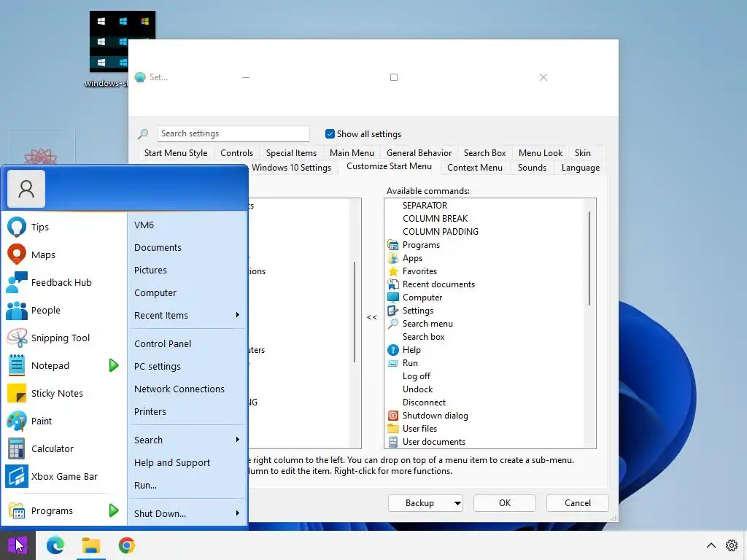Viewport: 747px width, 560px height.
Task: Open the Backup dropdown arrow
Action: pos(457,503)
